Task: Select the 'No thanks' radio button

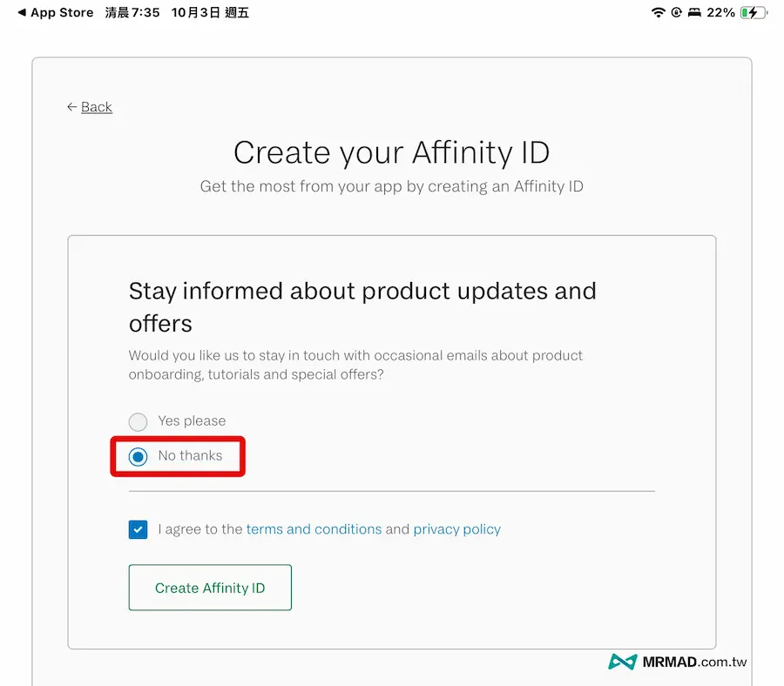Action: [138, 455]
